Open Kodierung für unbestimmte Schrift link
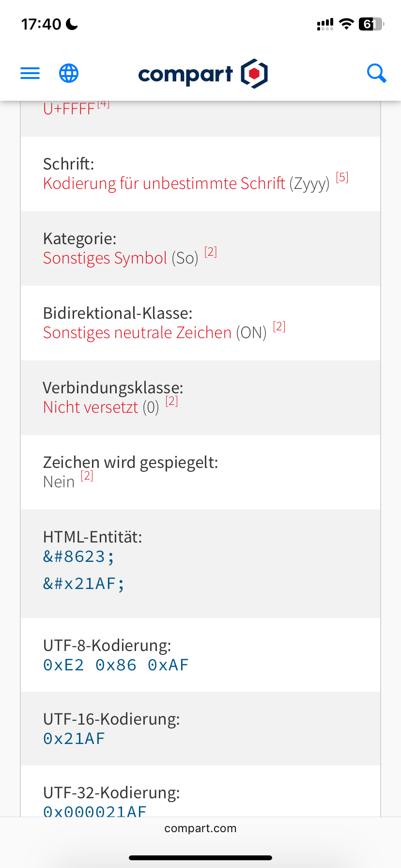 164,184
